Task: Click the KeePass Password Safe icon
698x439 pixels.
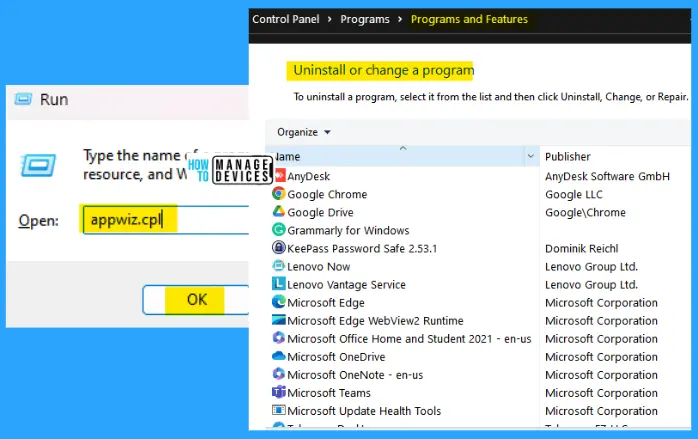Action: pos(279,248)
